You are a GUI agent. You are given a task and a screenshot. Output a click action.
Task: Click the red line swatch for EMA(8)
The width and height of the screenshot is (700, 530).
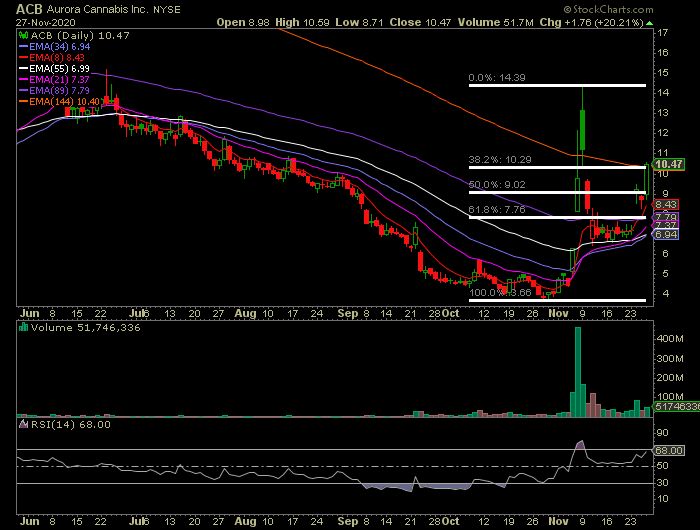[x=24, y=58]
